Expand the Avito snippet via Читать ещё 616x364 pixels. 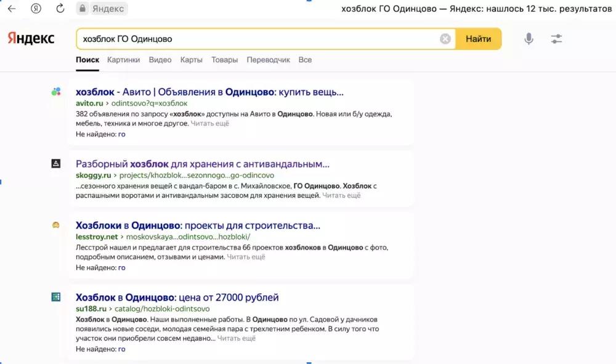[211, 122]
